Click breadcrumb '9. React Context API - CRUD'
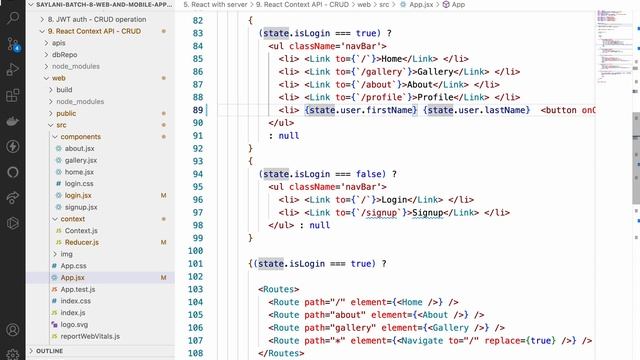Viewport: 640px width, 360px height. tap(302, 4)
